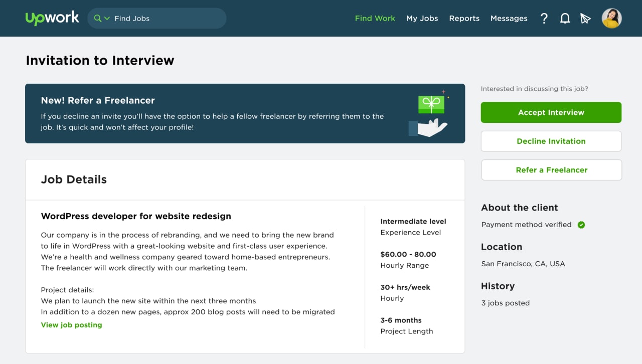Click the About the client heading

(519, 208)
